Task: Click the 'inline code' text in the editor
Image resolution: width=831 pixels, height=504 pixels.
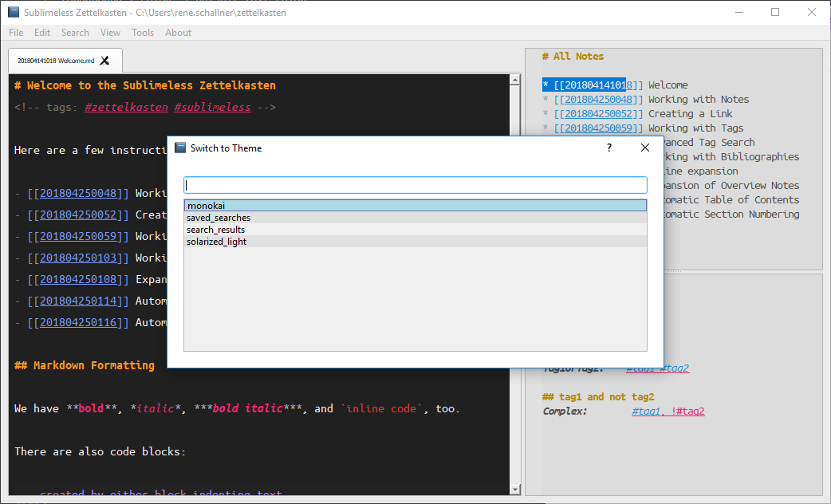Action: [381, 408]
